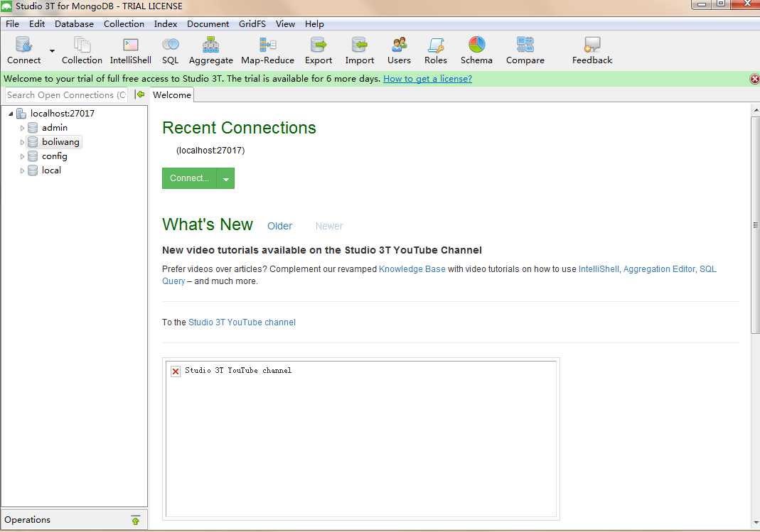Select the (localhost:27017) recent connection entry
This screenshot has width=760, height=532.
(x=210, y=151)
